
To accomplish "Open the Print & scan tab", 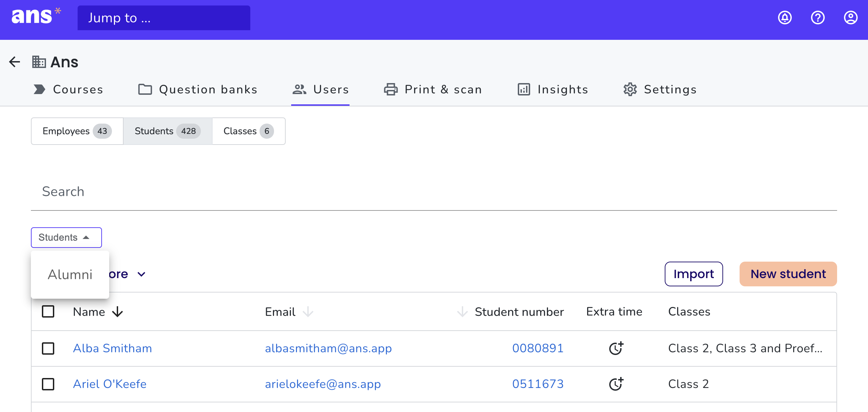I will click(x=433, y=89).
